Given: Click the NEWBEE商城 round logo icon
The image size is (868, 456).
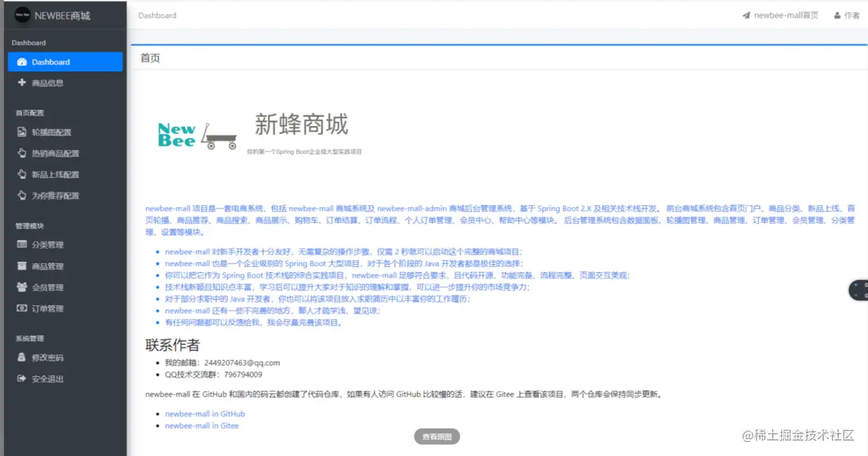Looking at the screenshot, I should tap(22, 15).
